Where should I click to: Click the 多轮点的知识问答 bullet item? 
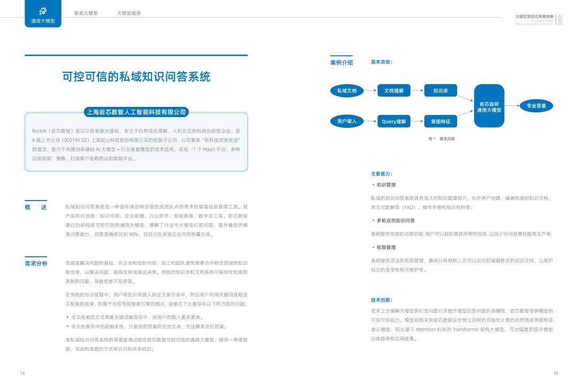(x=393, y=221)
